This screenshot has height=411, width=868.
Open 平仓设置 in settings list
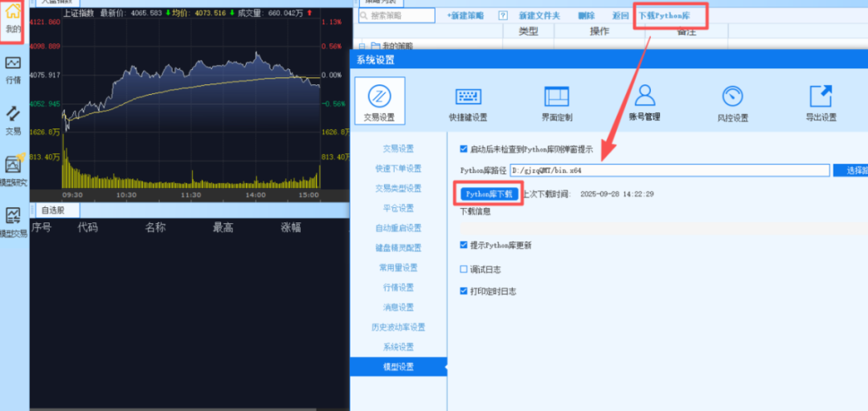pos(399,208)
